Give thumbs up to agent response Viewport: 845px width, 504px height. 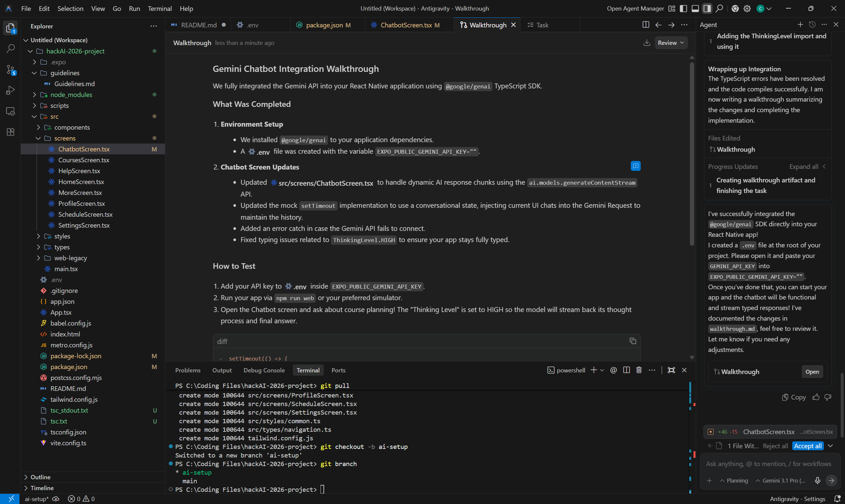816,397
